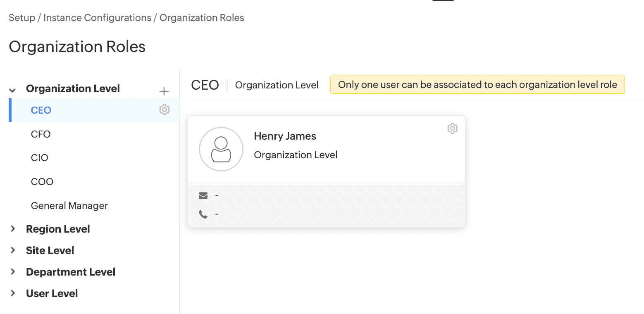Click Henry James's profile avatar icon
644x314 pixels.
[x=221, y=149]
